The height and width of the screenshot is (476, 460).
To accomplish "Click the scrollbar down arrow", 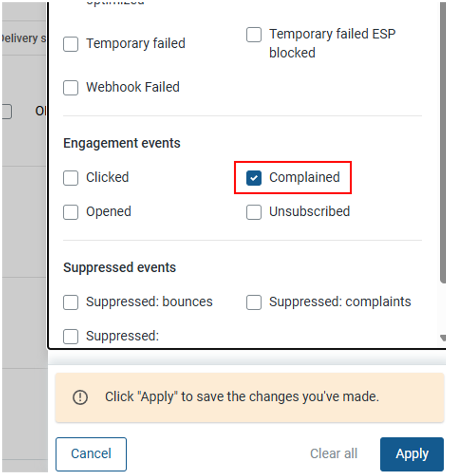I will tap(443, 338).
